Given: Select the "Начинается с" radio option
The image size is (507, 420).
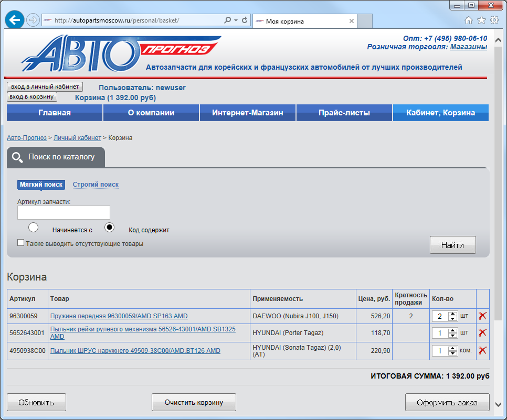Looking at the screenshot, I should pos(34,228).
